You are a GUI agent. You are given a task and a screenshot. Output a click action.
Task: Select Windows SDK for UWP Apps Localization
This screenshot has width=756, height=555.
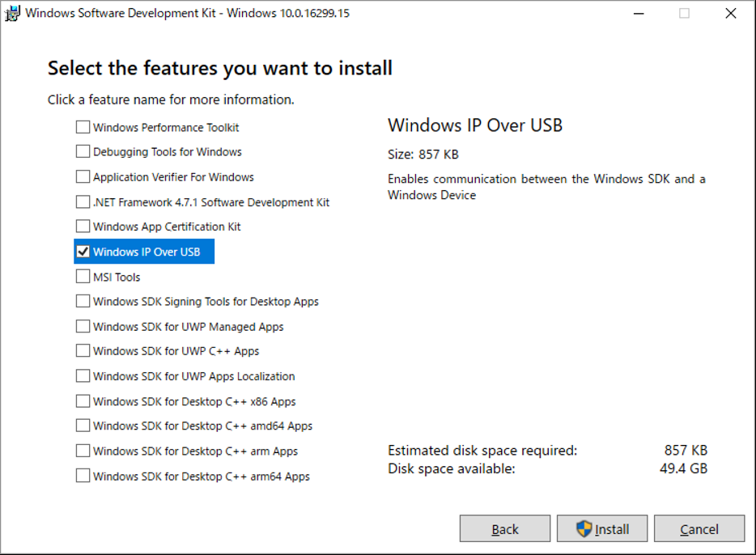point(83,375)
